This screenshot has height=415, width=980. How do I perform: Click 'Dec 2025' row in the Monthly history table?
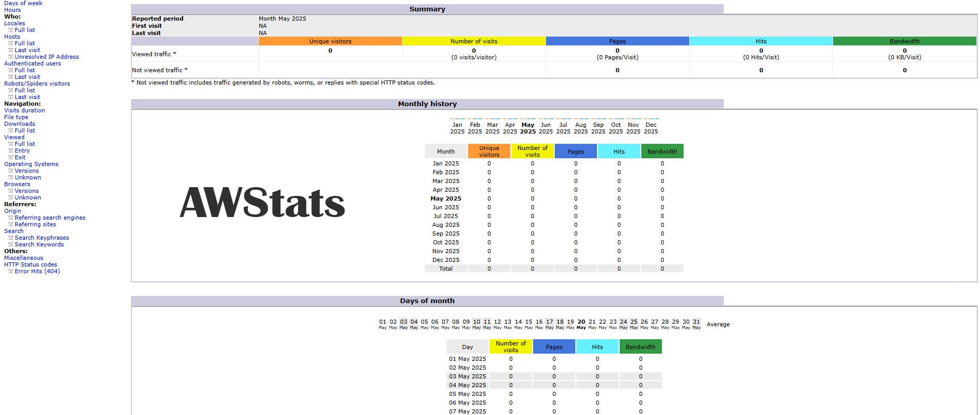pos(446,260)
